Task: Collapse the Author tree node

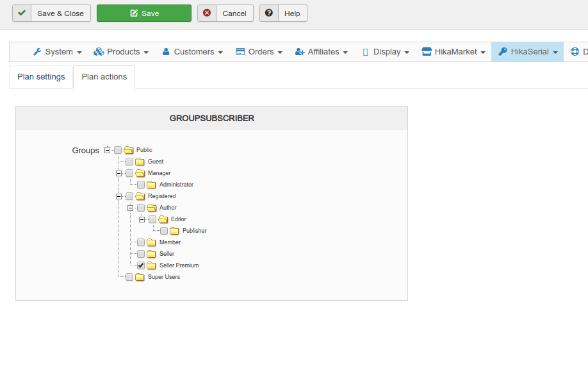Action: pos(130,208)
